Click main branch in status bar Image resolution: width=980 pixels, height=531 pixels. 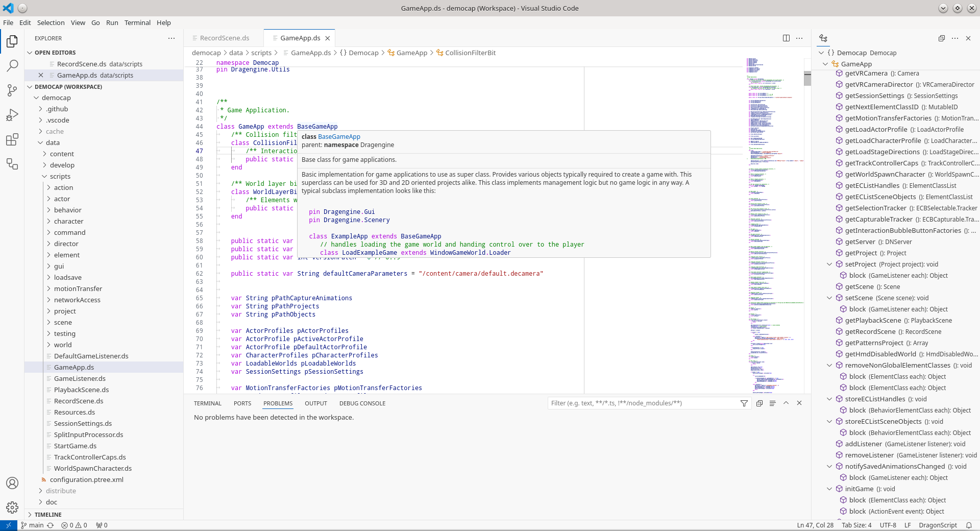[x=32, y=525]
